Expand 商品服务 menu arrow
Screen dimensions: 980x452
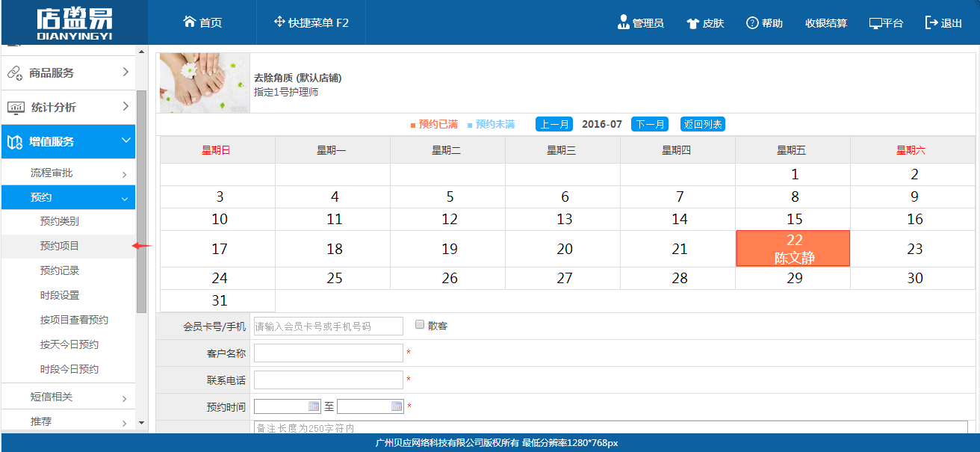[x=125, y=72]
